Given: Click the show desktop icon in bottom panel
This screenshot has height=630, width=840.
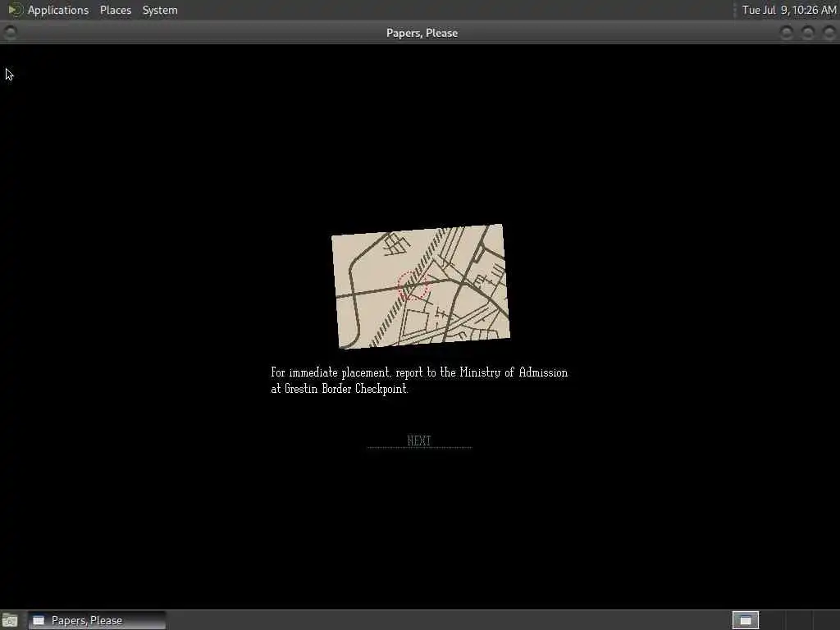Looking at the screenshot, I should click(10, 621).
